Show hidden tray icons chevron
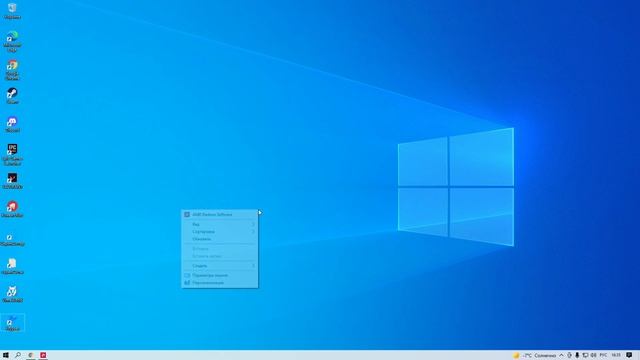The width and height of the screenshot is (640, 360). pyautogui.click(x=561, y=356)
